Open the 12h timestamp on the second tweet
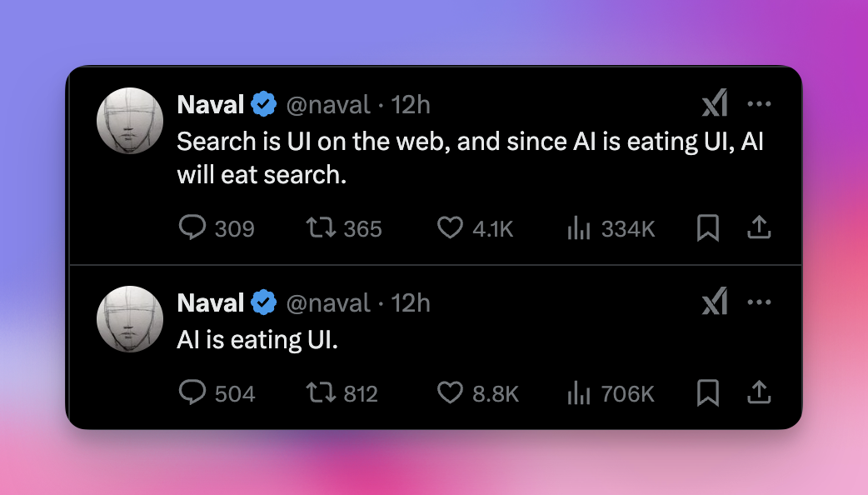This screenshot has width=868, height=495. (x=411, y=302)
